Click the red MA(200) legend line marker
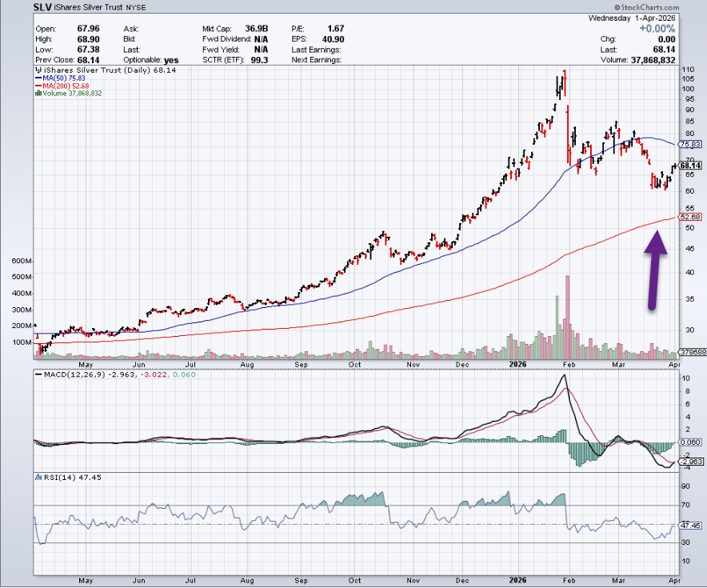This screenshot has height=588, width=707. 38,86
